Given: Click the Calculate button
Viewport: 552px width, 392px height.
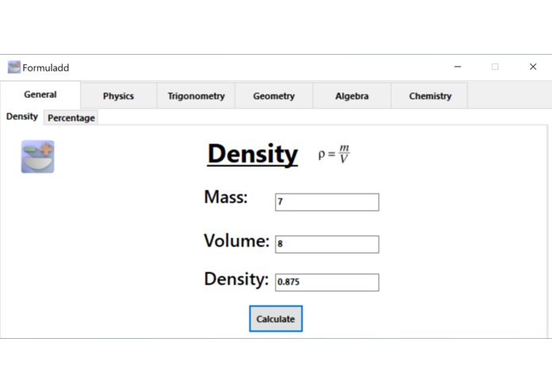Looking at the screenshot, I should pyautogui.click(x=276, y=318).
